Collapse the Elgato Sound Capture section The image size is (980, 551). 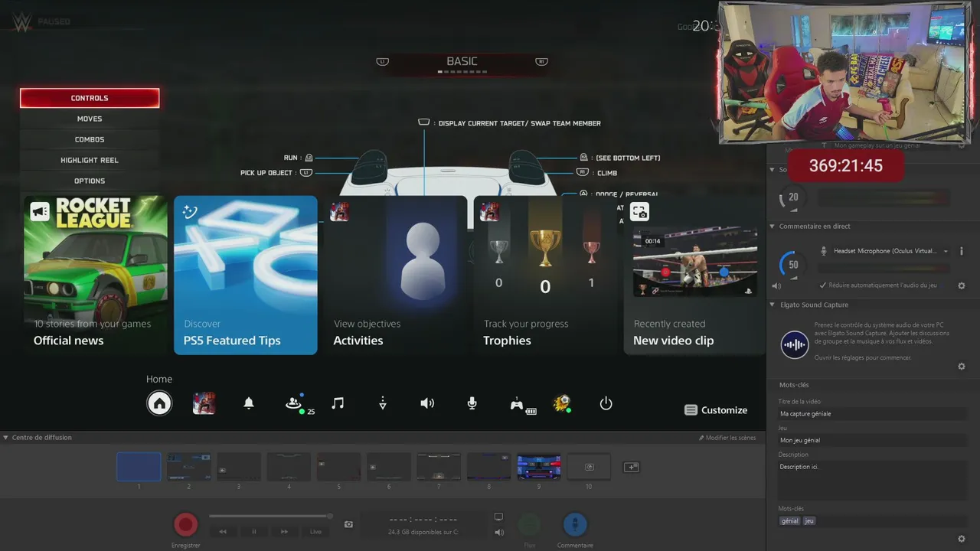773,305
